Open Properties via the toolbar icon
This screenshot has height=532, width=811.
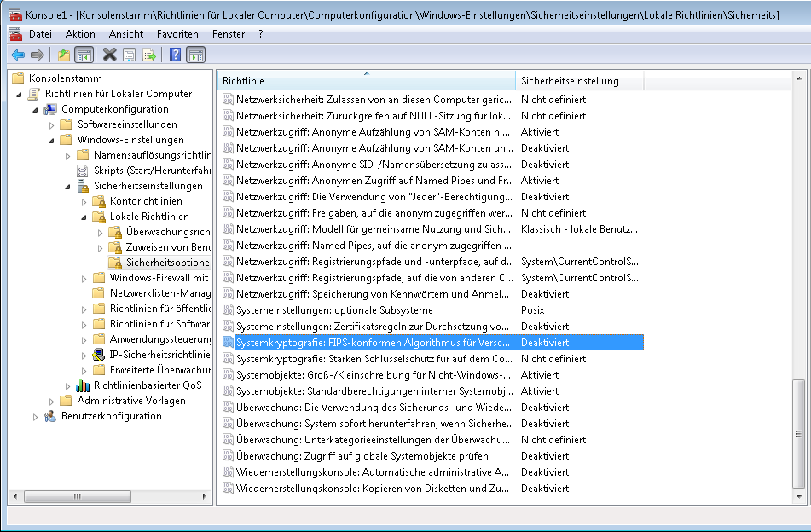point(129,55)
